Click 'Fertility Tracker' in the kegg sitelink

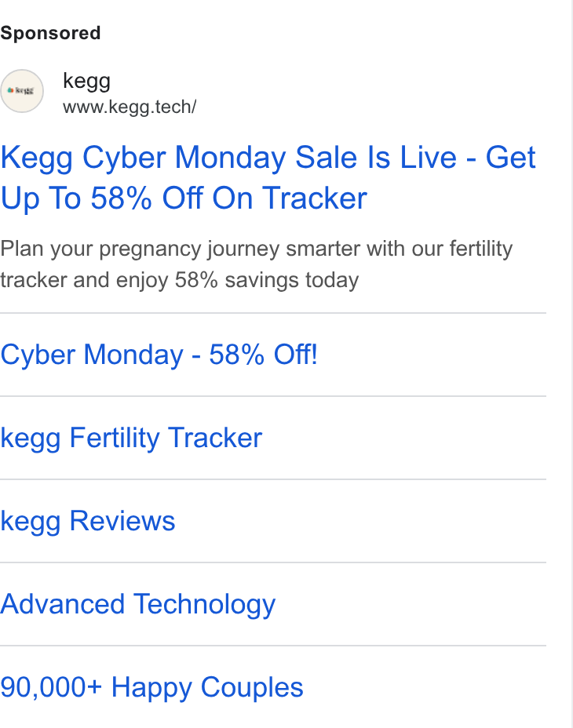point(166,438)
